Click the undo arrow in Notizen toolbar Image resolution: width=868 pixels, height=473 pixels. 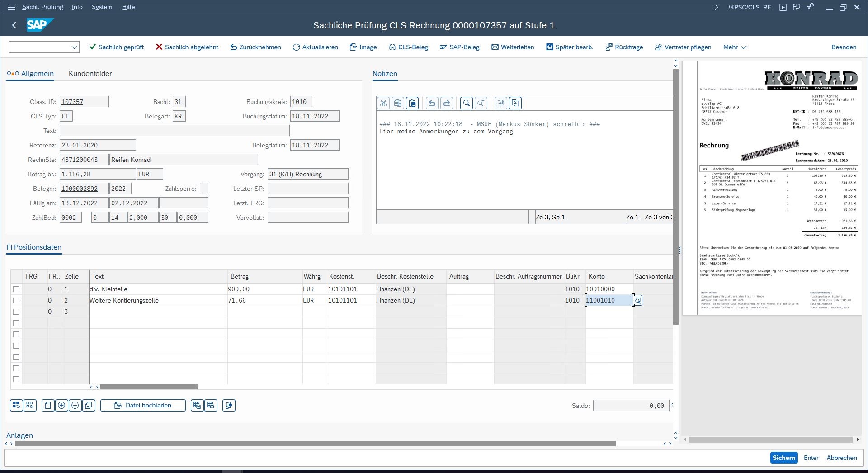click(x=432, y=103)
